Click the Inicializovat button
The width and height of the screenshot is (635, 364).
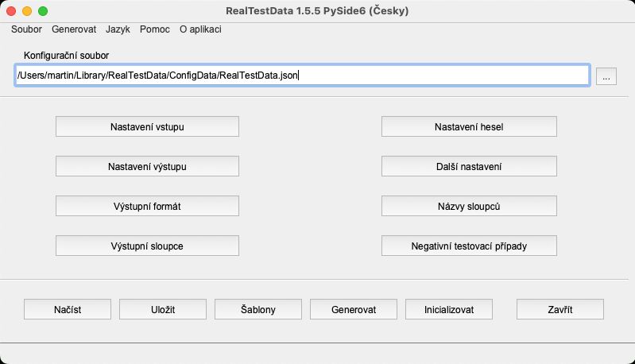pyautogui.click(x=449, y=309)
